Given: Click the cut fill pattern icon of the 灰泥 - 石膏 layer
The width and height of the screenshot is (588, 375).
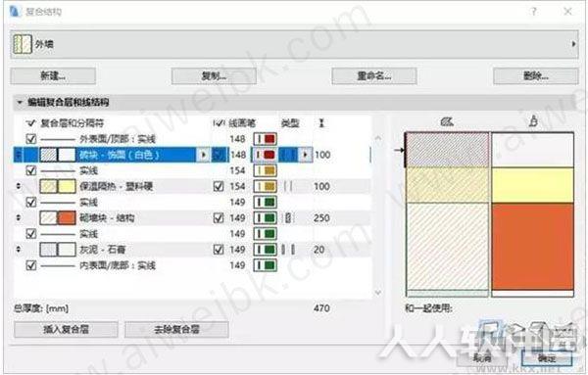Looking at the screenshot, I should (x=48, y=250).
